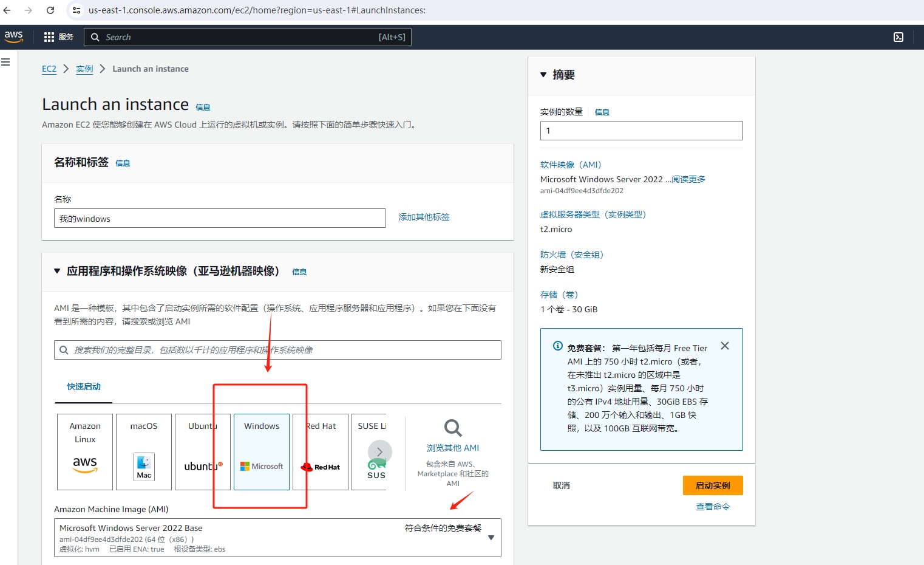This screenshot has height=565, width=924.
Task: Click the AWS logo in header
Action: [x=13, y=36]
